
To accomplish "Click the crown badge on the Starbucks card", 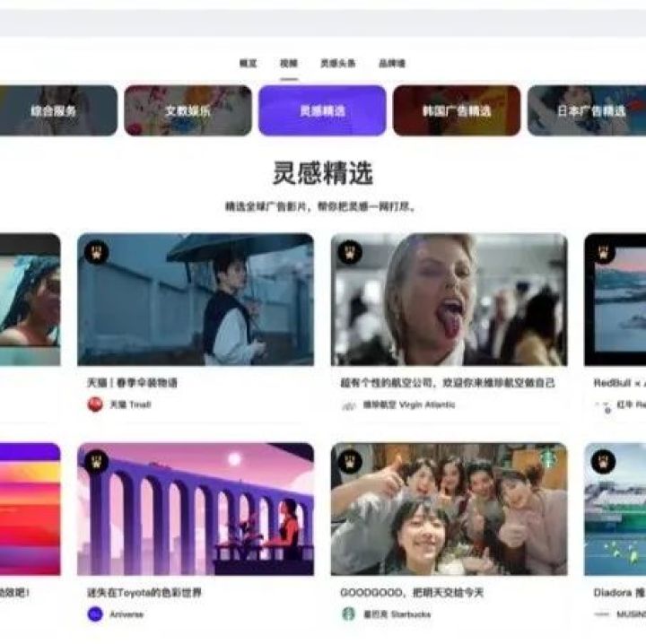I will [350, 462].
